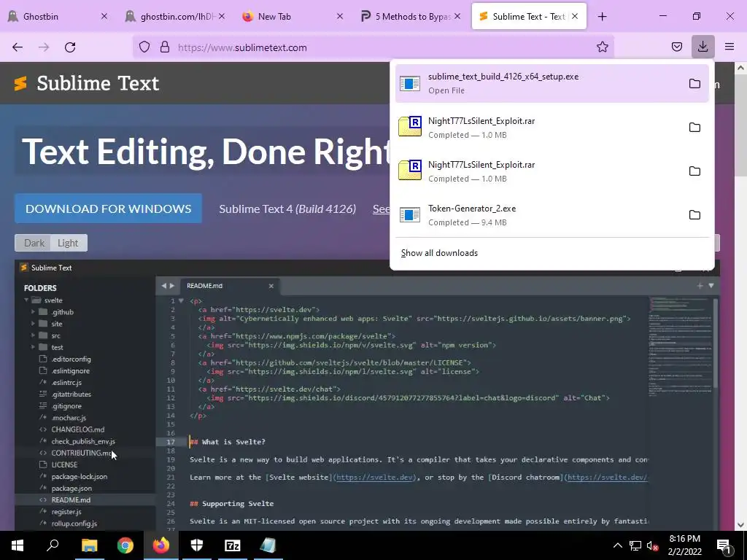
Task: View site security padlock info
Action: pos(165,47)
